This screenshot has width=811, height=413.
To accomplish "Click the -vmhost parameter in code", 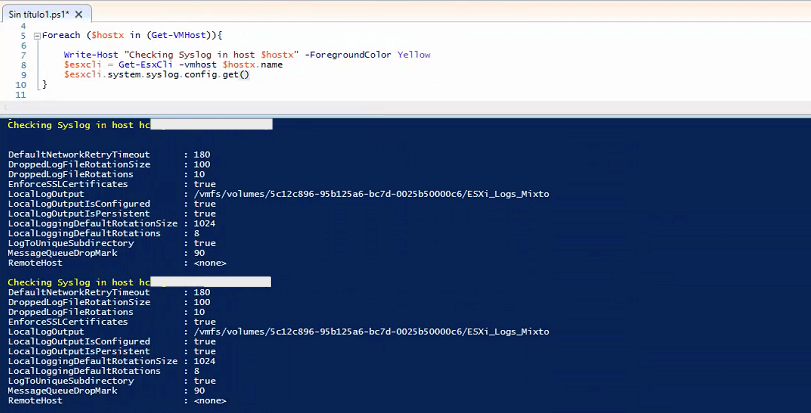I will tap(198, 65).
